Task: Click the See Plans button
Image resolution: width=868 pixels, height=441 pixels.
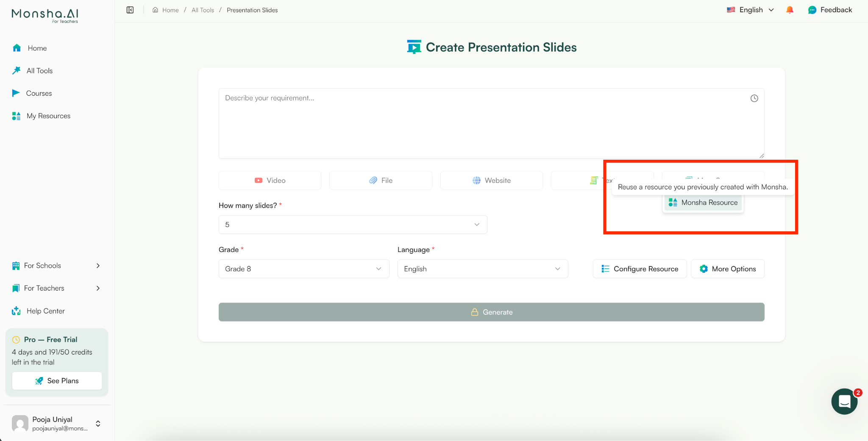Action: coord(57,380)
